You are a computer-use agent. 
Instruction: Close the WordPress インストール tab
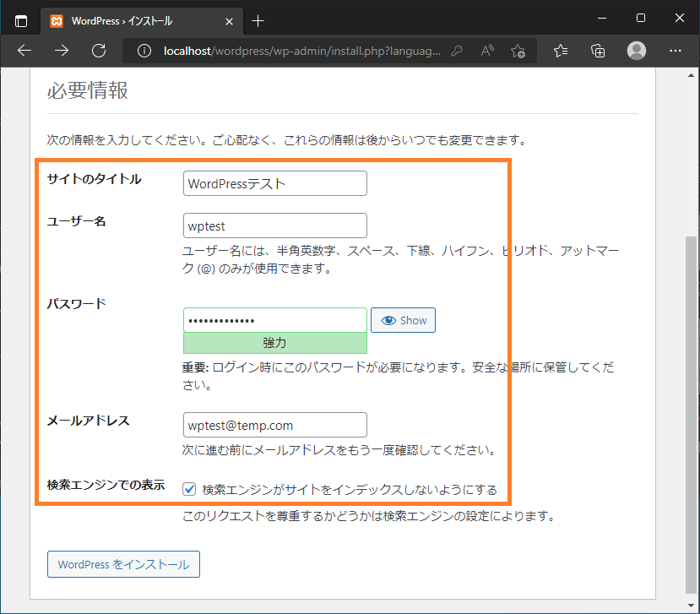[x=229, y=21]
